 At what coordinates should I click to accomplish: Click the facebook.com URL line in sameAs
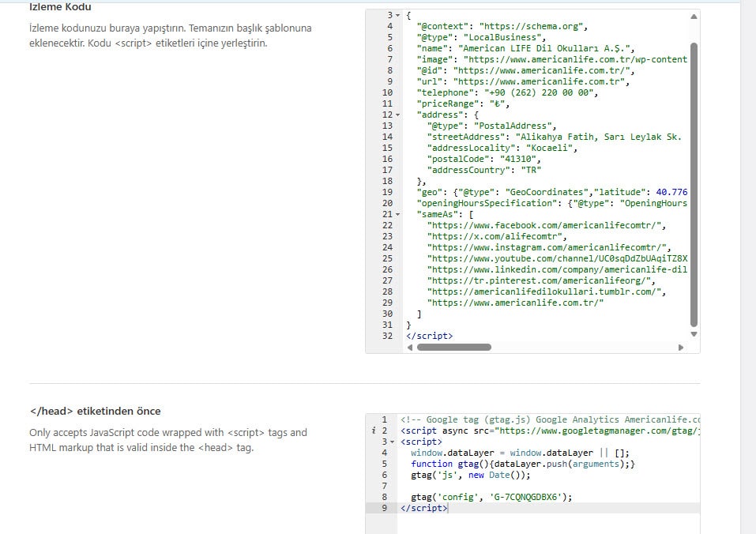[545, 225]
